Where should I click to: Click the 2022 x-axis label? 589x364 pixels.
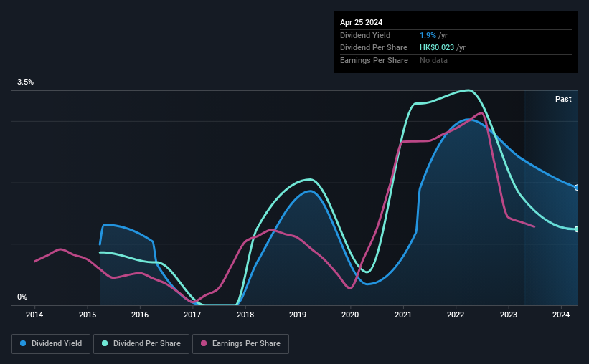pos(456,315)
